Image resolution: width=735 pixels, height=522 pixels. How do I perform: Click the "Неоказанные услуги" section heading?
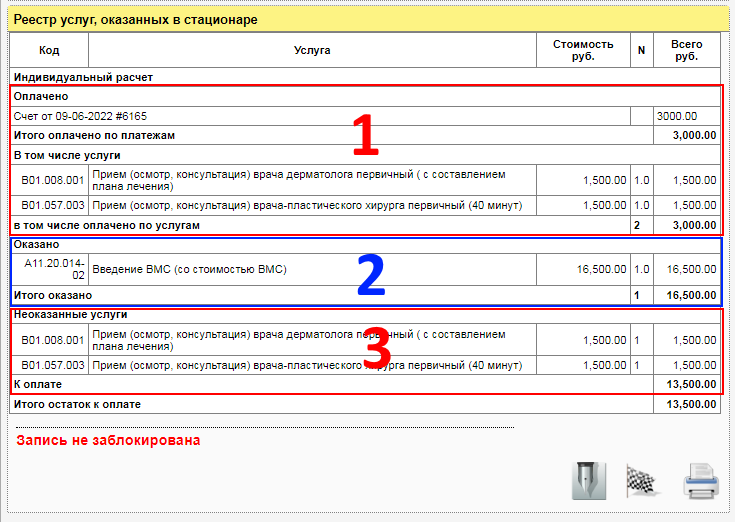pyautogui.click(x=70, y=314)
